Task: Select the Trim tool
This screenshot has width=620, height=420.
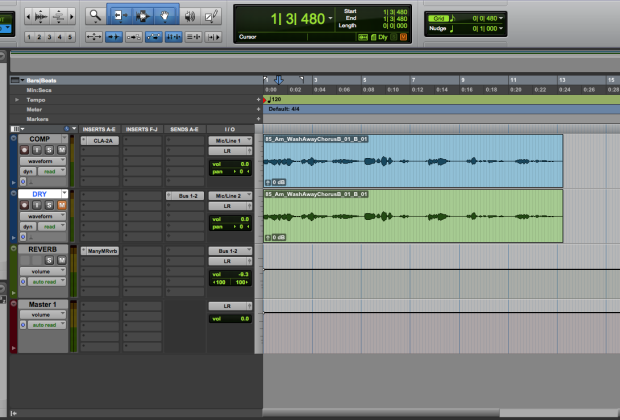Action: [x=119, y=16]
